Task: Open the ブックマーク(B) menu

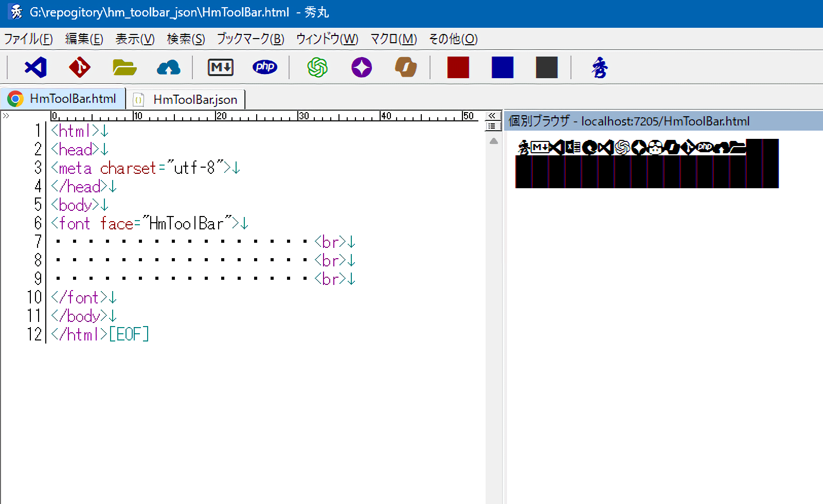Action: (x=251, y=39)
